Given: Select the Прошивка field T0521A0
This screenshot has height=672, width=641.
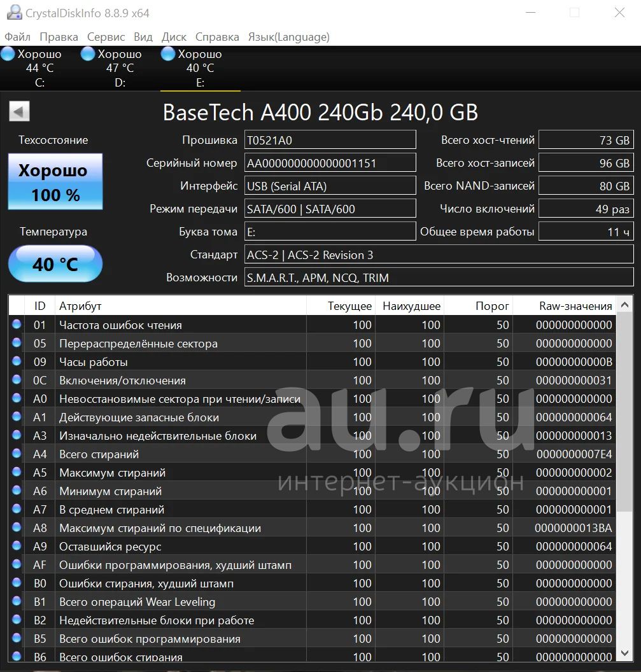Looking at the screenshot, I should coord(330,140).
